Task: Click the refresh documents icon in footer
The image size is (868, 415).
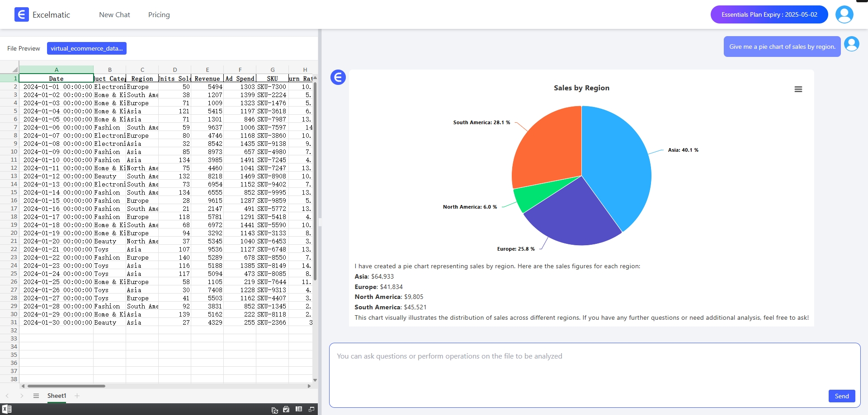Action: [x=274, y=410]
